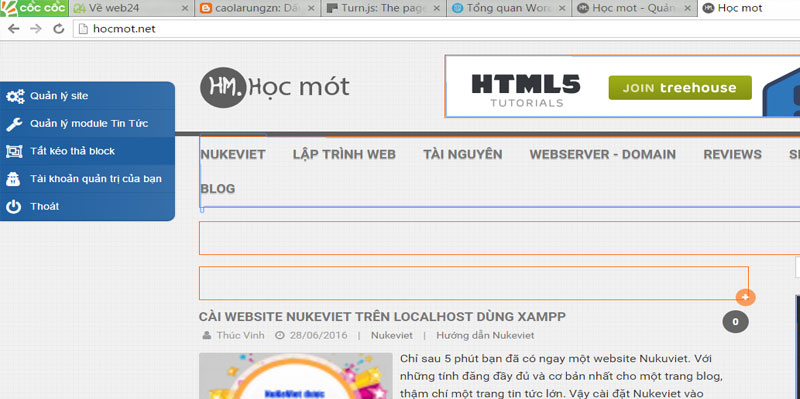Viewport: 800px width, 399px height.
Task: Close the caolarungzn tab
Action: tap(311, 8)
